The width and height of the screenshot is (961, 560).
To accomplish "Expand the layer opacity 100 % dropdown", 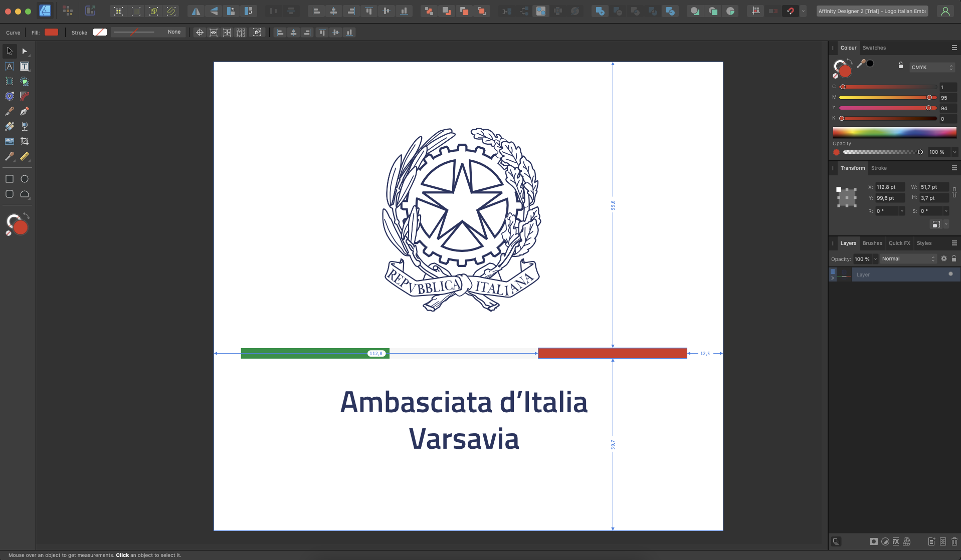I will pos(875,259).
